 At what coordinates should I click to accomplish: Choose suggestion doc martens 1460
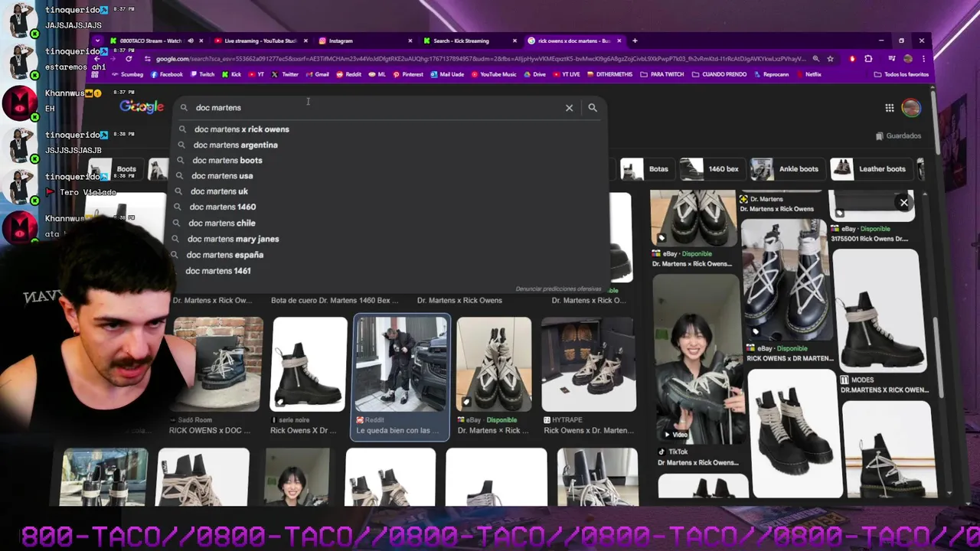(222, 207)
